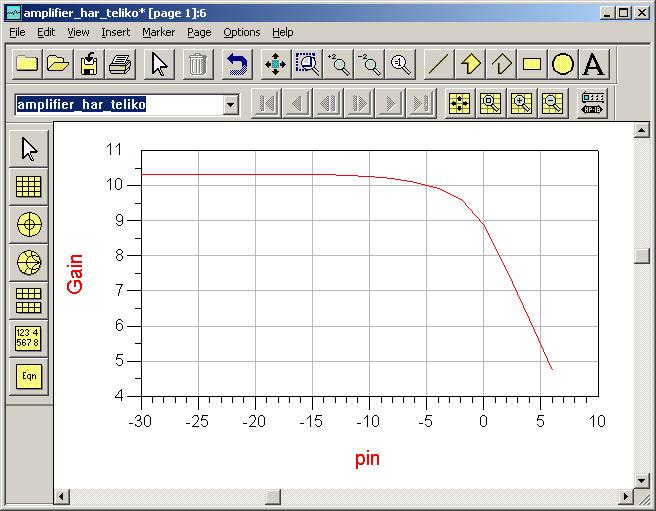Select the outlined arrow tool
This screenshot has width=656, height=511.
[x=501, y=64]
